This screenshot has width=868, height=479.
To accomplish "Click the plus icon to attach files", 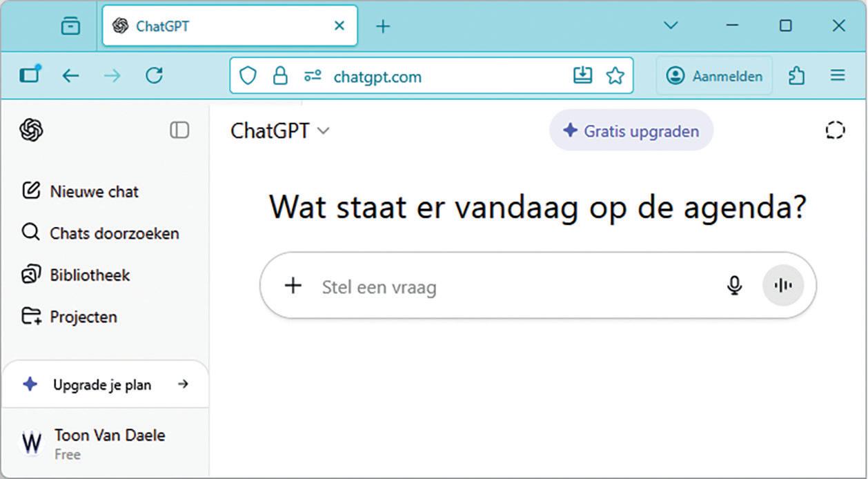I will (293, 286).
